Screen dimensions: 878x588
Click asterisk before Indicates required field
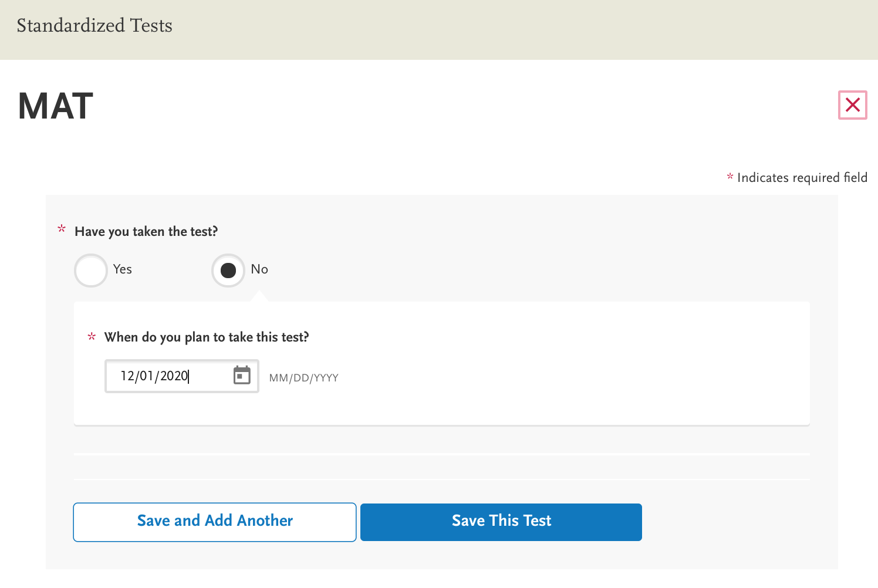coord(730,176)
